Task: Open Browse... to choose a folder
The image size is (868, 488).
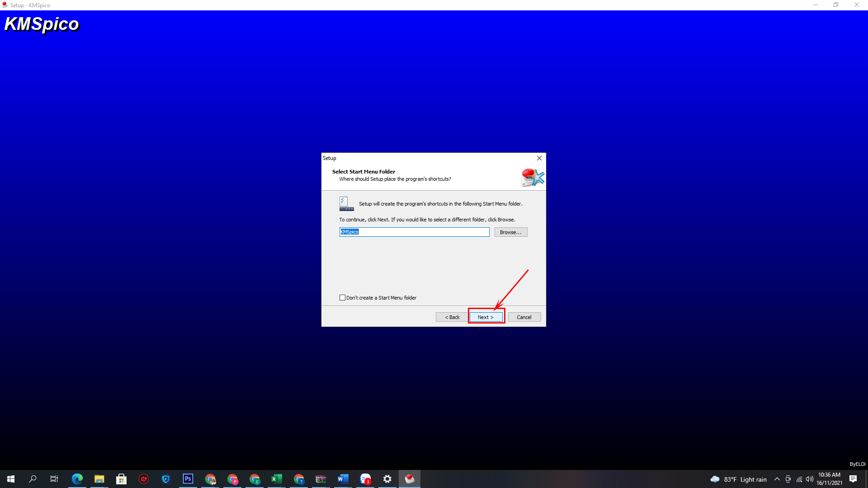Action: pyautogui.click(x=510, y=232)
